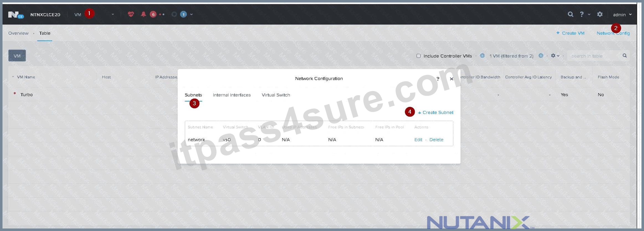Screen dimensions: 644x231
Task: Focus the search in table field
Action: pos(596,56)
